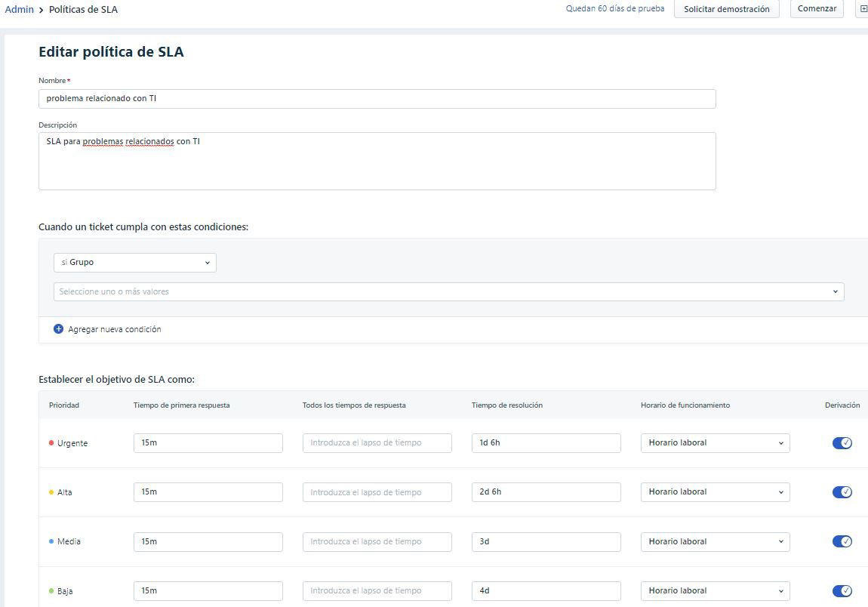The image size is (868, 607).
Task: Click the plus icon beside Agregar nueva condición
Action: coord(58,328)
